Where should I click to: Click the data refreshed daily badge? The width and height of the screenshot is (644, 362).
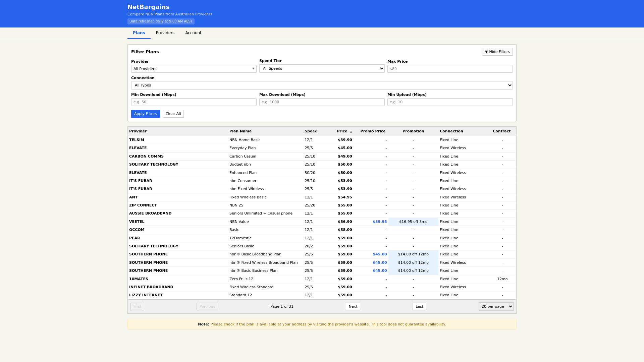pos(161,21)
